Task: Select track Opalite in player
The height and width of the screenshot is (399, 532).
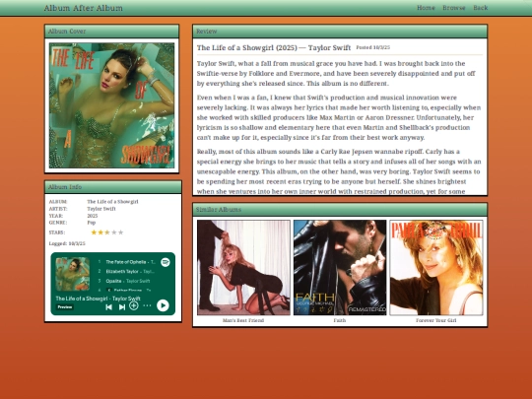Action: click(113, 281)
